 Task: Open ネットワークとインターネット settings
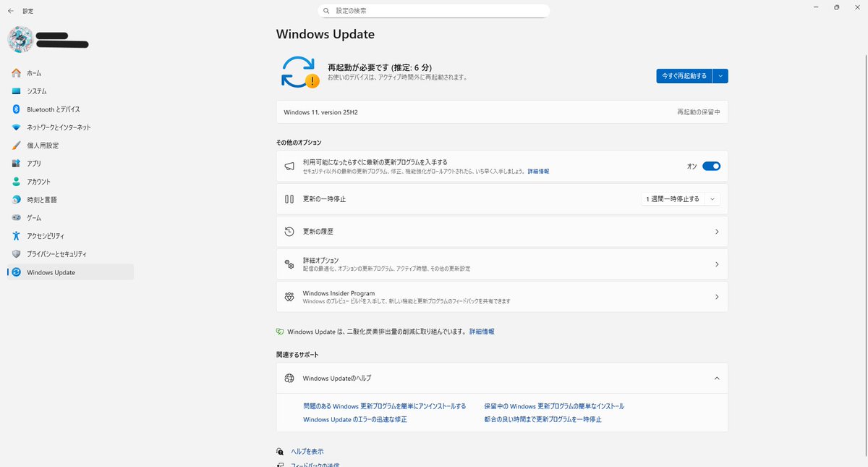70,127
